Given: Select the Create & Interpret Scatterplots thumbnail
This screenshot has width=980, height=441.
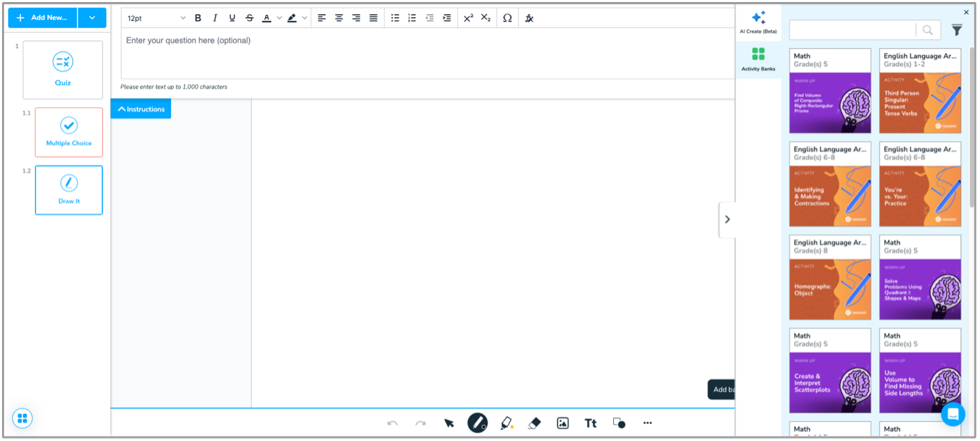Looking at the screenshot, I should coord(829,370).
